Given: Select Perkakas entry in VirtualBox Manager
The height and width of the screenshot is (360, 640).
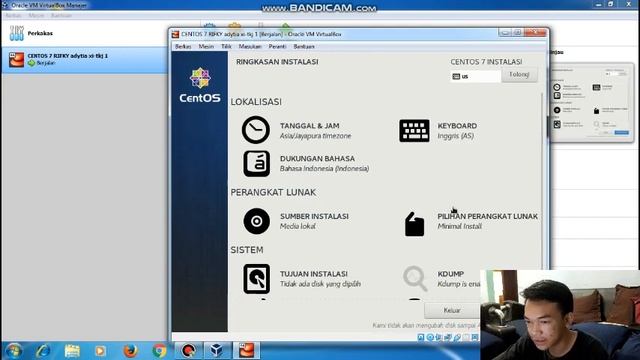Looking at the screenshot, I should (x=84, y=33).
